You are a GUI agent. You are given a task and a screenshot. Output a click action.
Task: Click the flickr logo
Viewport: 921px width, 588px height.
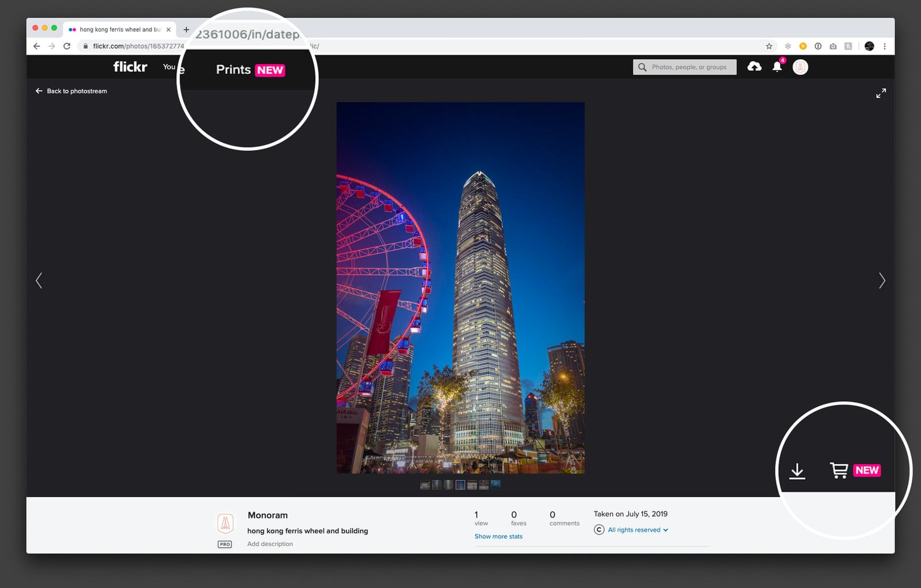point(129,66)
